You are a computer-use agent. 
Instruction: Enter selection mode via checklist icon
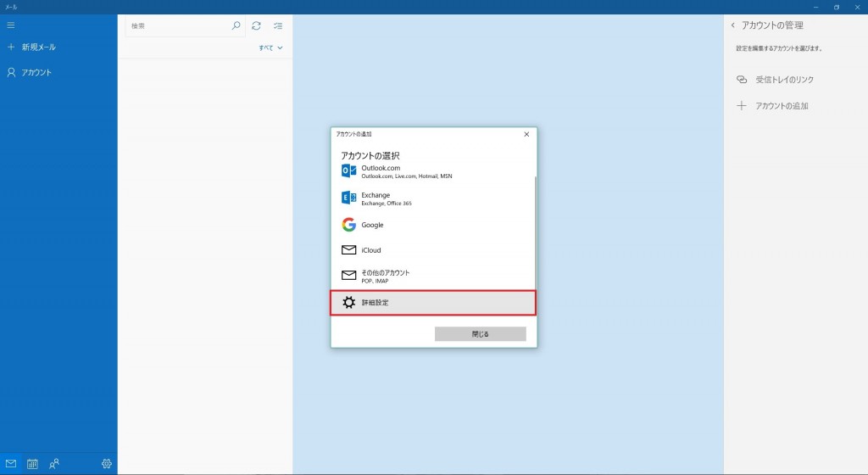[x=278, y=26]
